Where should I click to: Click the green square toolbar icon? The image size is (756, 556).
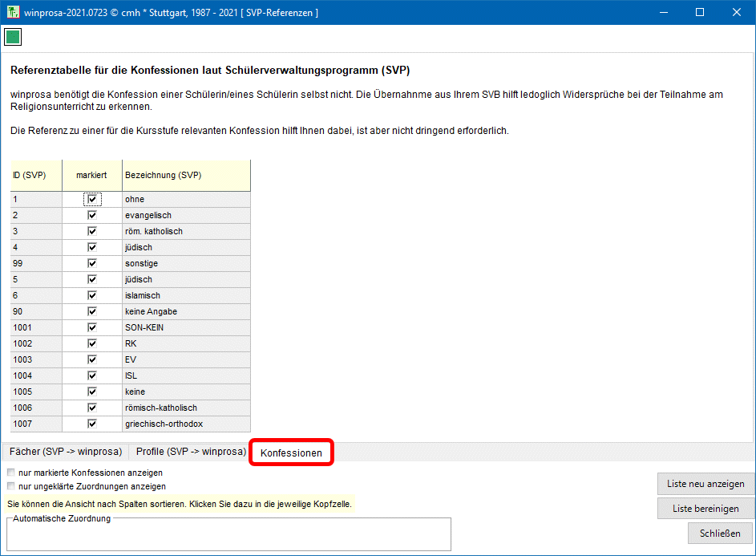pyautogui.click(x=13, y=37)
